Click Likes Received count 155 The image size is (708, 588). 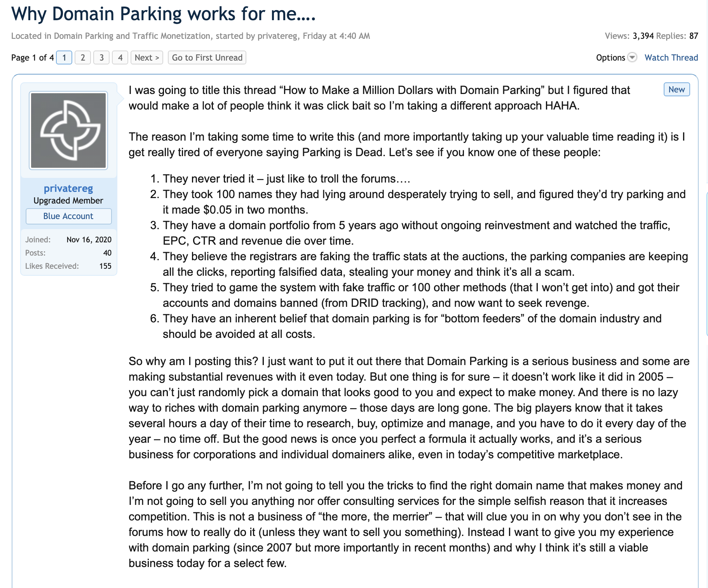pyautogui.click(x=105, y=266)
